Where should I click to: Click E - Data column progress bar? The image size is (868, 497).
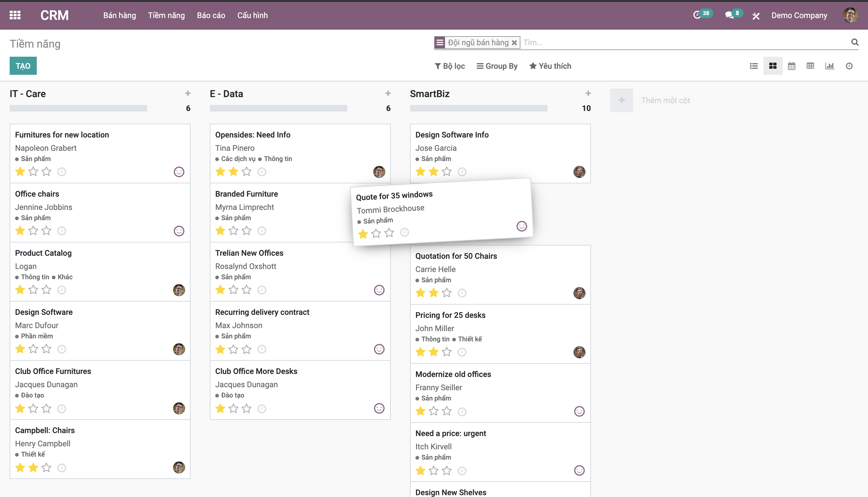[278, 108]
